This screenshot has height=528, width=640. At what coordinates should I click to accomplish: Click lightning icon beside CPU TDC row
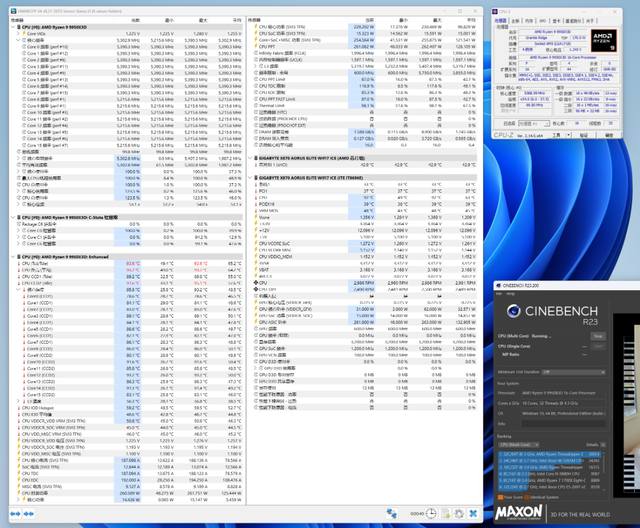19,473
